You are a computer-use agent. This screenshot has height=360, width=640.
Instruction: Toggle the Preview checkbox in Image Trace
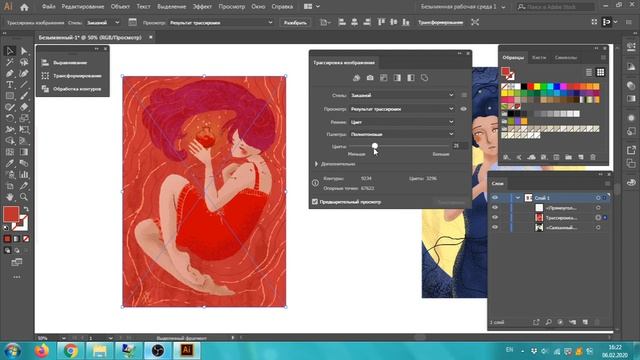point(315,202)
